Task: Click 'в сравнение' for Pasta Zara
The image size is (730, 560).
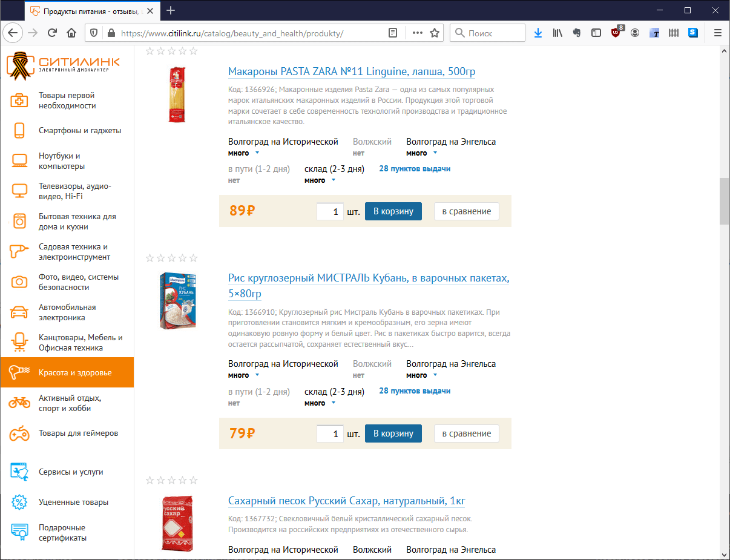Action: coord(467,211)
